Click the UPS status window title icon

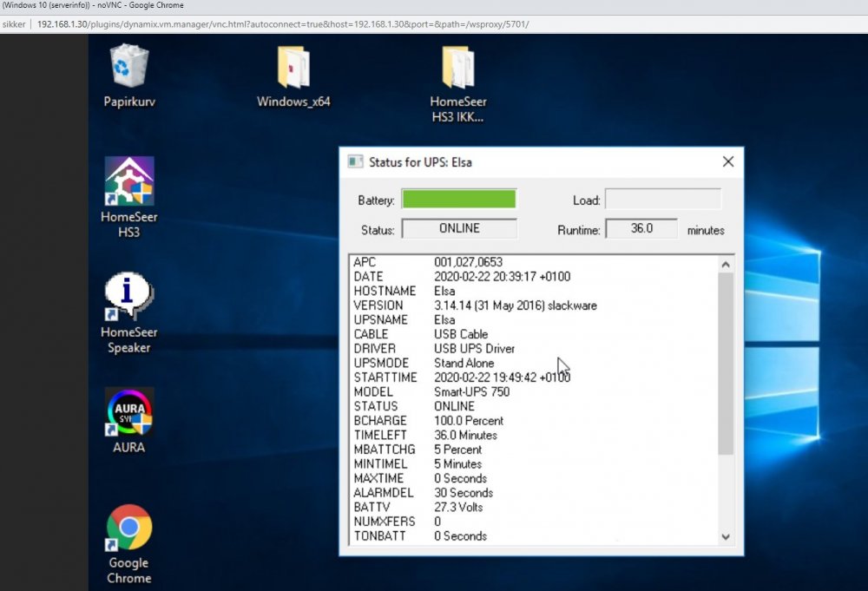[355, 161]
